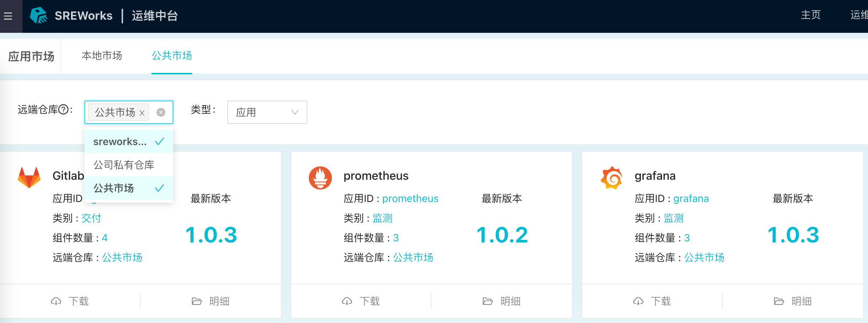Click the prometheus flame logo
Image resolution: width=868 pixels, height=323 pixels.
(x=320, y=178)
